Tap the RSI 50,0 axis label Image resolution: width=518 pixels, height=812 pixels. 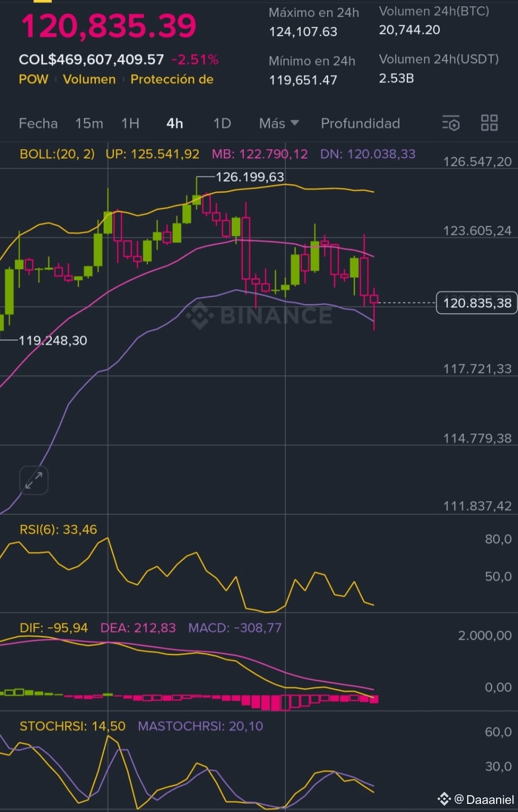[x=498, y=577]
